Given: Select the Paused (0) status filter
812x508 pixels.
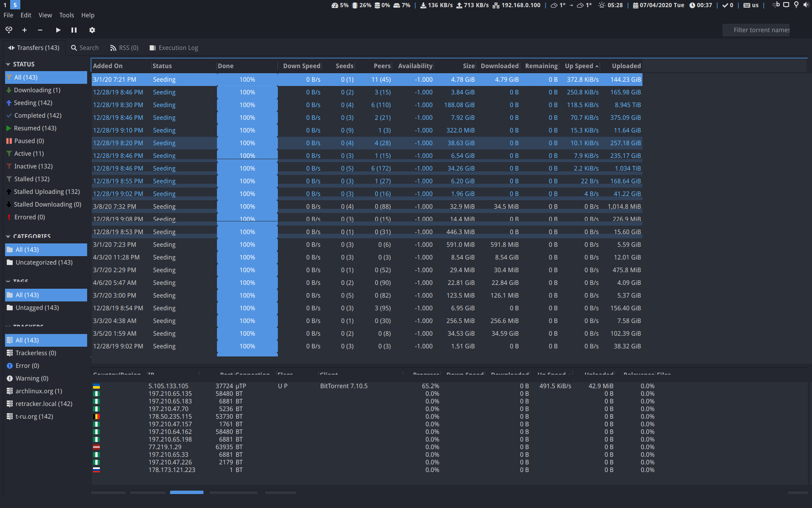Looking at the screenshot, I should pyautogui.click(x=29, y=141).
